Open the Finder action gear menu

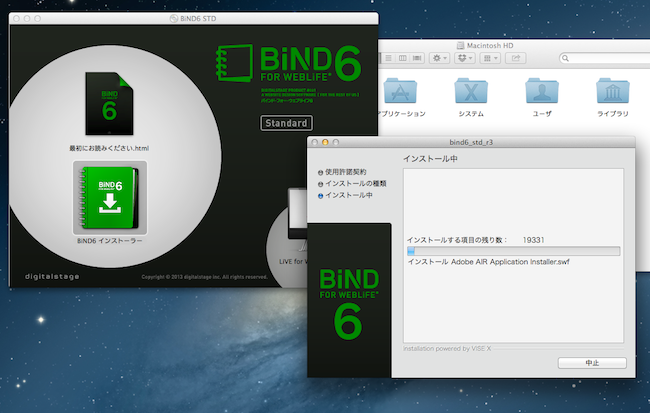[x=439, y=58]
